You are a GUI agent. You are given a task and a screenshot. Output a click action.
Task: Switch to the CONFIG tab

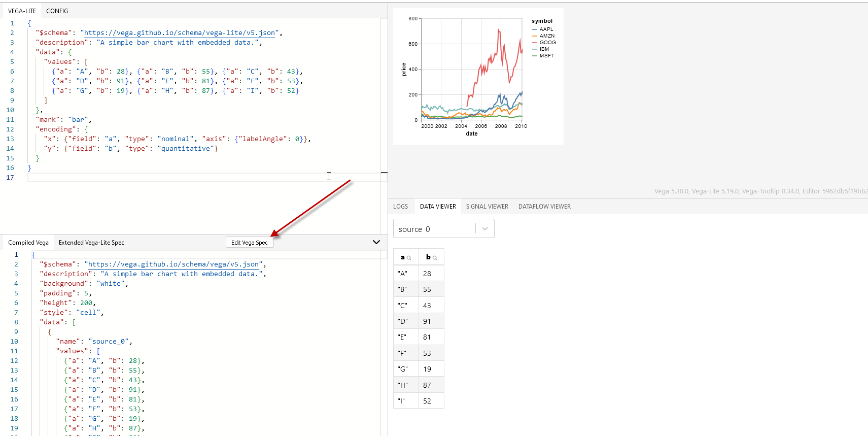point(57,11)
